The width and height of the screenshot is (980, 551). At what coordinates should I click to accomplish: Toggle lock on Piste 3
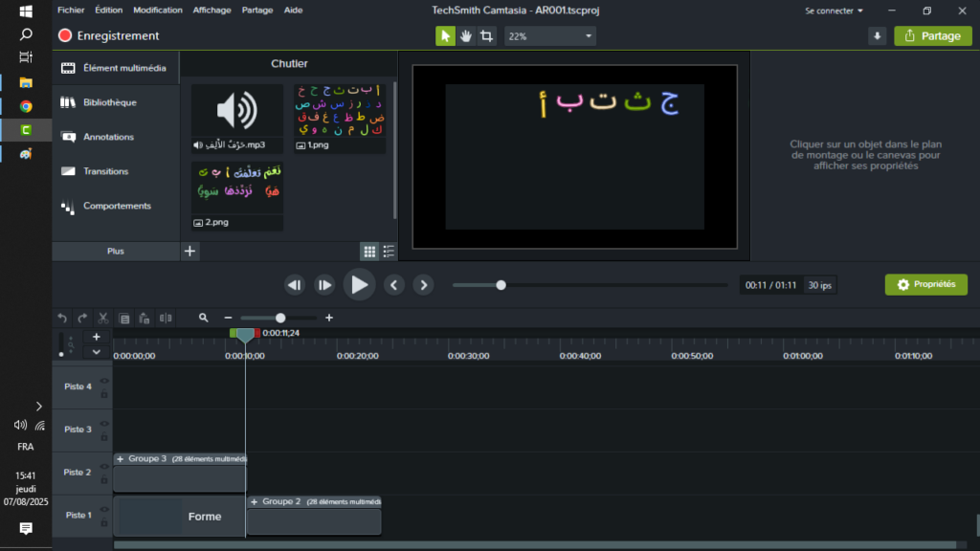pyautogui.click(x=104, y=436)
